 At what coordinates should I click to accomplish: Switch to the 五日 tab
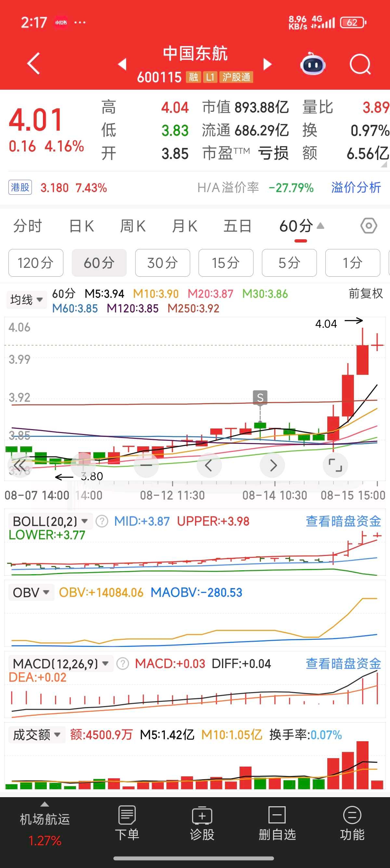point(238,226)
